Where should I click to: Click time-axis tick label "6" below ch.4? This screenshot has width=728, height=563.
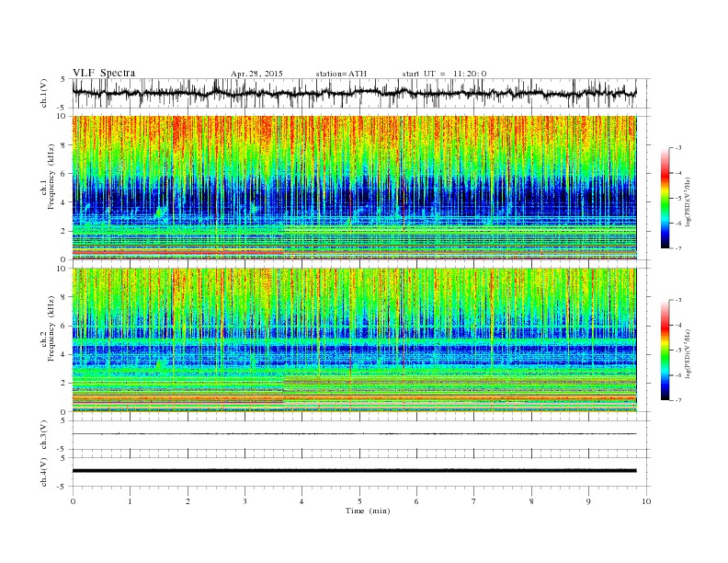(x=416, y=501)
